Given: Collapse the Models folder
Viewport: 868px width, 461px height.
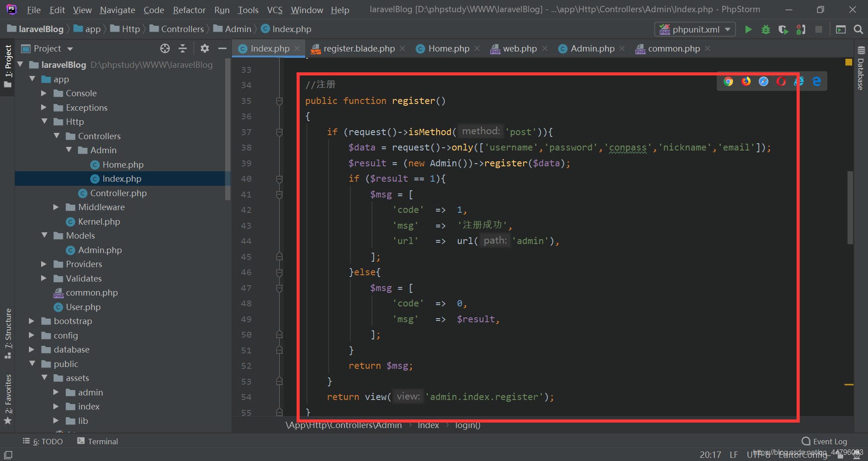Looking at the screenshot, I should point(44,235).
